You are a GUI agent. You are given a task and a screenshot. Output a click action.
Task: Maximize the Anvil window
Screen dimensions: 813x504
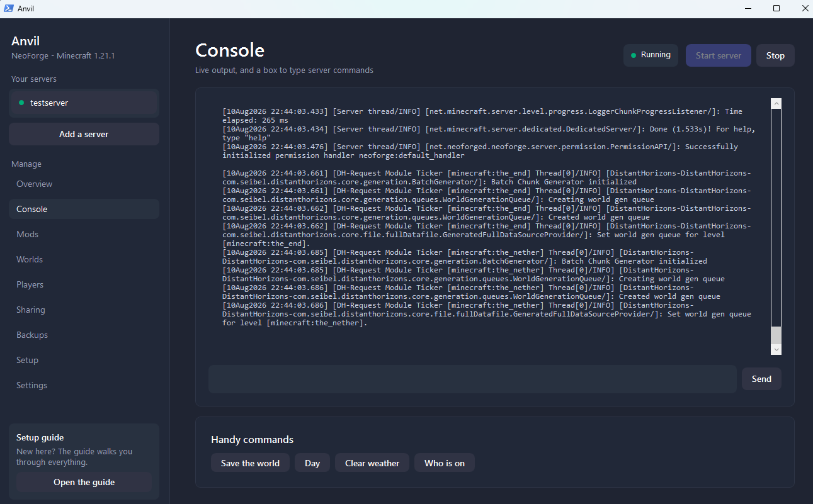point(776,8)
